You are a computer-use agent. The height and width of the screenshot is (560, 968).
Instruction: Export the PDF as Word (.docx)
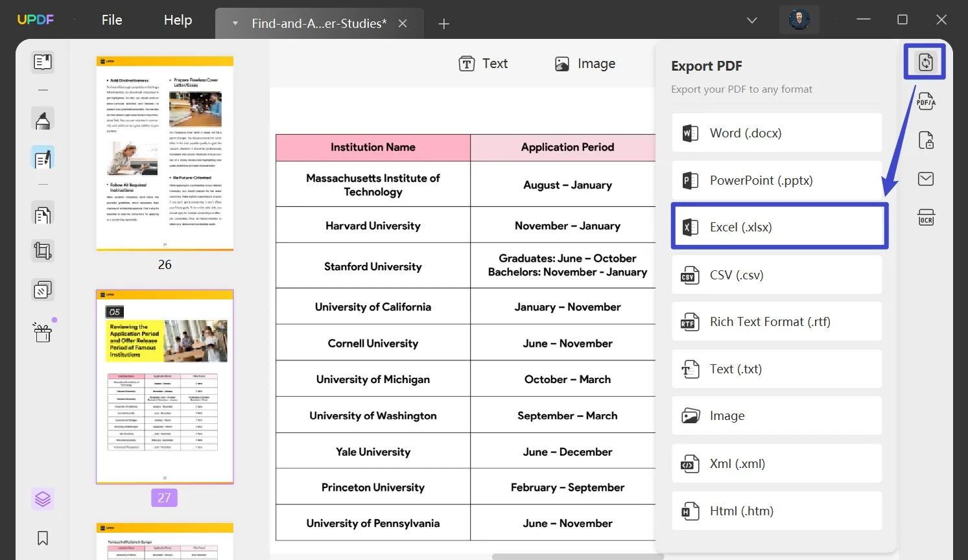point(776,132)
